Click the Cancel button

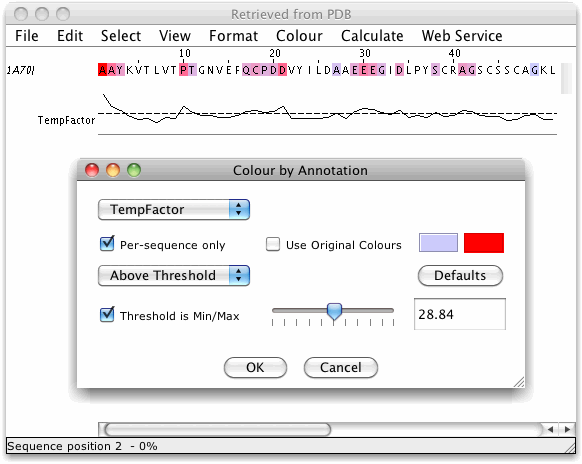(x=341, y=367)
